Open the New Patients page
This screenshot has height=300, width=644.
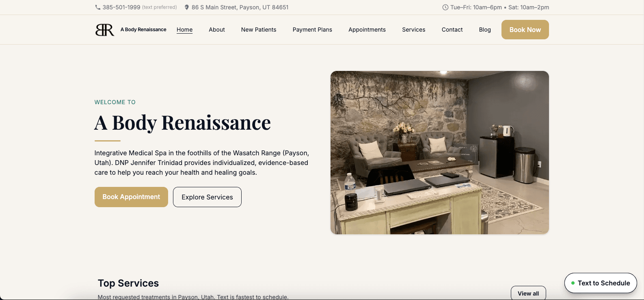(x=259, y=30)
